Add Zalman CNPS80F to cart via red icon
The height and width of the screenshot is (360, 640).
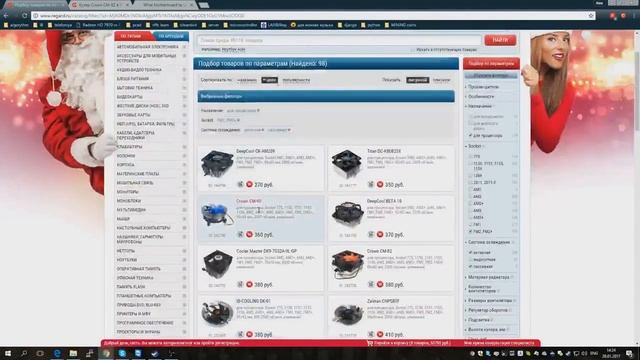[x=380, y=334]
